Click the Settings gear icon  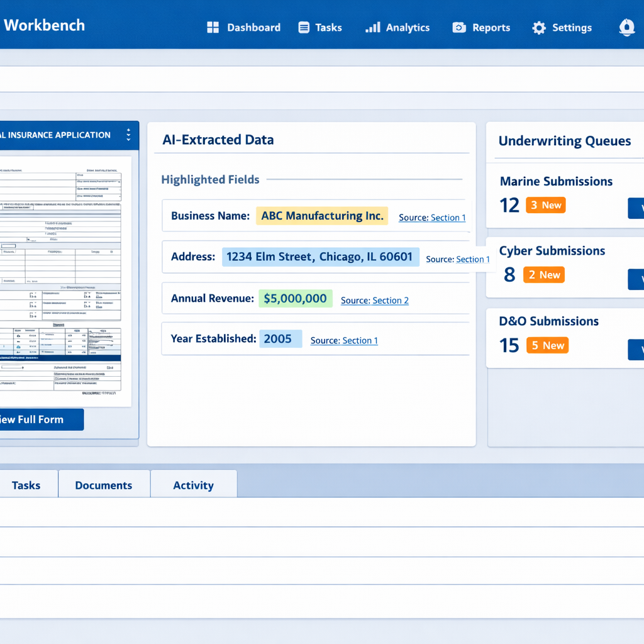click(538, 28)
